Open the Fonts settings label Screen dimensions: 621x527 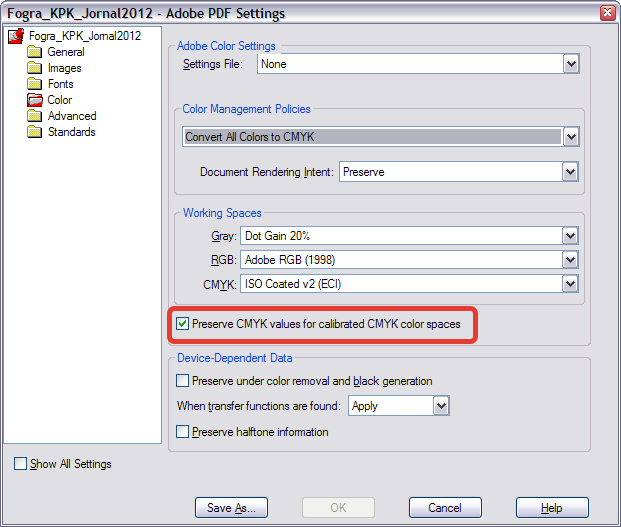pyautogui.click(x=61, y=84)
